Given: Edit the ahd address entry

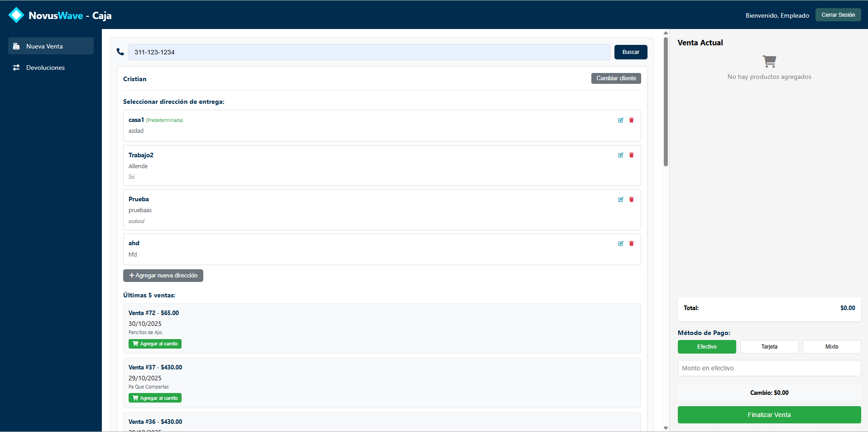Looking at the screenshot, I should (x=620, y=243).
